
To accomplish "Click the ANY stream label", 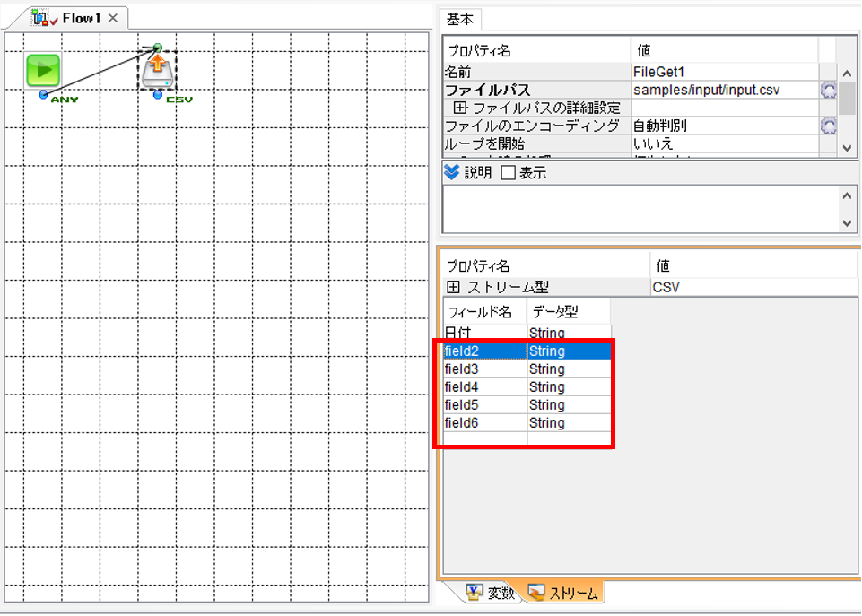I will coord(65,100).
